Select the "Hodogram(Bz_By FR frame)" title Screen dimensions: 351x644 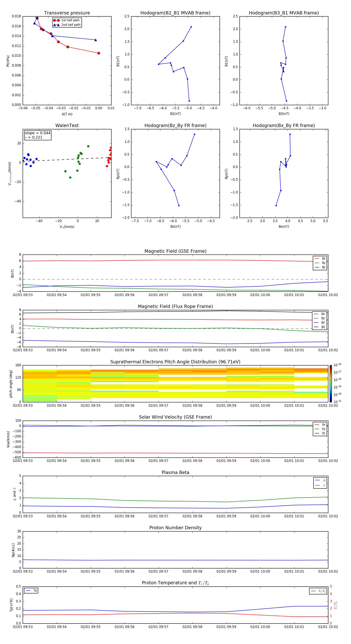[175, 125]
